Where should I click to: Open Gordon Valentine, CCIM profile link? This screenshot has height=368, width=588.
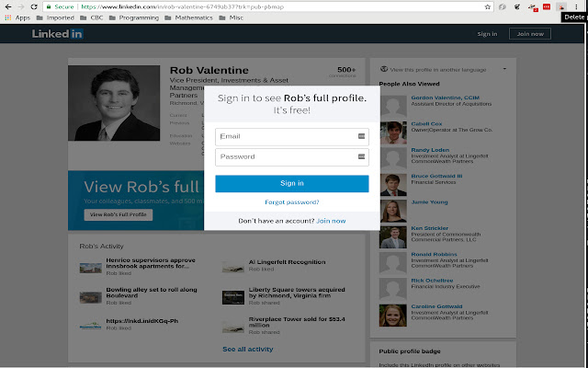coord(445,98)
